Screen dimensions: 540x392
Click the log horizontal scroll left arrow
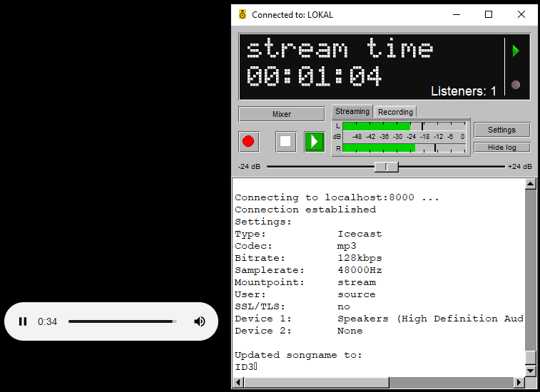click(x=238, y=382)
